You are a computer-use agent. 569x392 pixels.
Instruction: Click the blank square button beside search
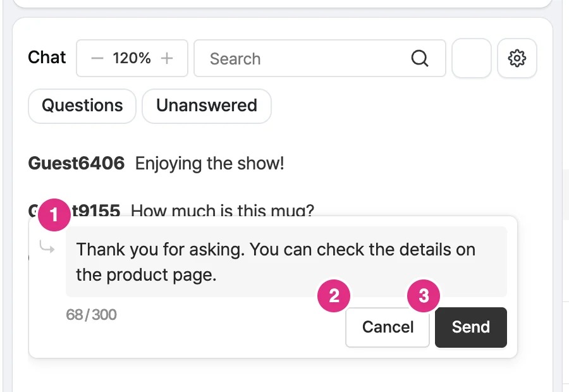click(472, 58)
